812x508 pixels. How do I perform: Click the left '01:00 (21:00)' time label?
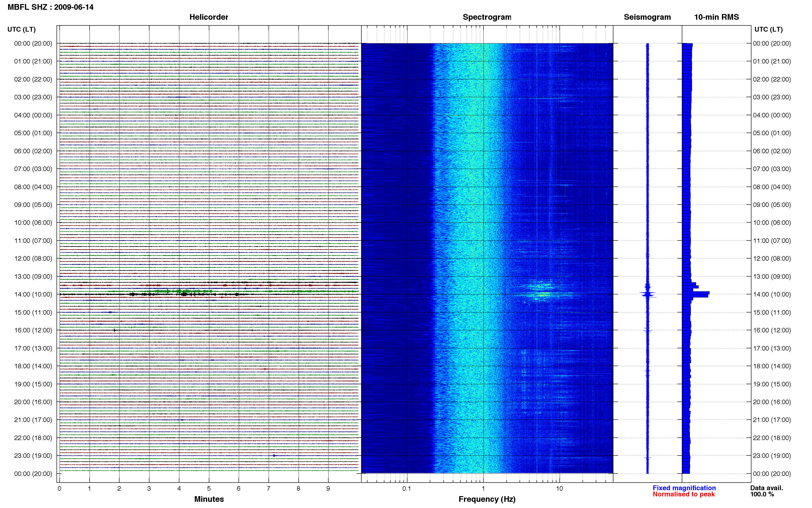point(33,61)
